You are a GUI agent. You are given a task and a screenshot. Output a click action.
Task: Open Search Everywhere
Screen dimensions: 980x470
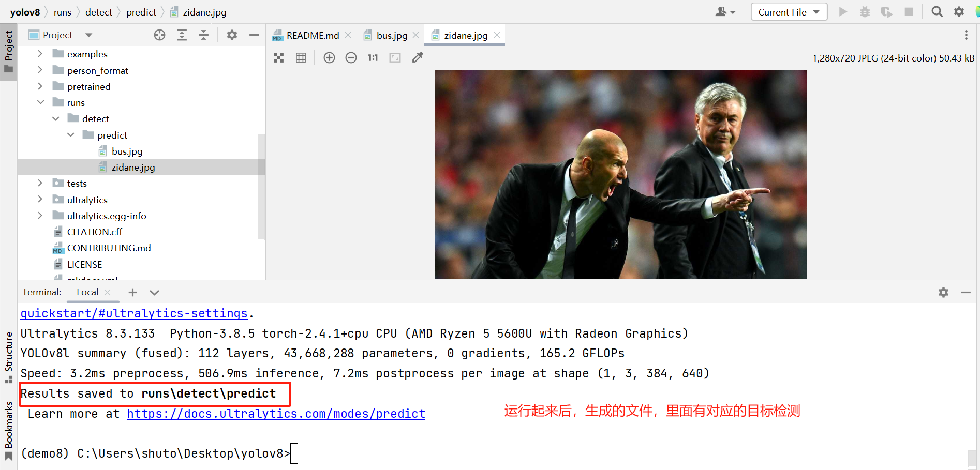pos(937,11)
